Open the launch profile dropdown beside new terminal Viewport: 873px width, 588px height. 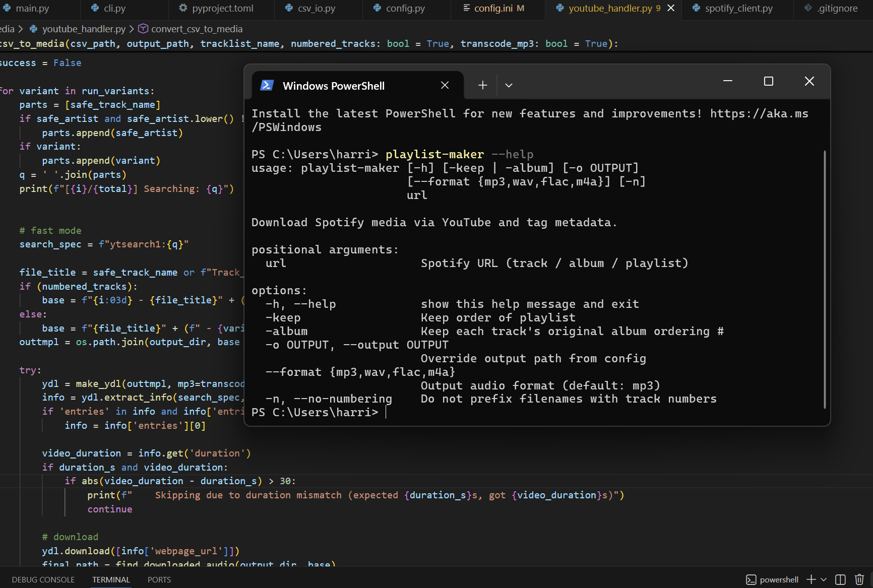[824, 579]
